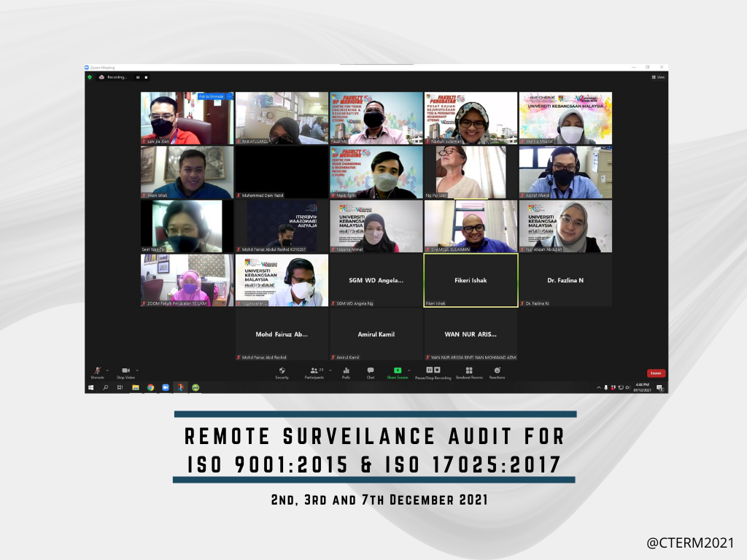This screenshot has height=560, width=747.
Task: Pause the recording in the top bar
Action: coord(138,77)
